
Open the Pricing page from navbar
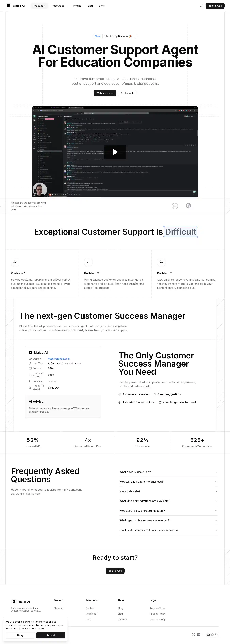point(77,6)
